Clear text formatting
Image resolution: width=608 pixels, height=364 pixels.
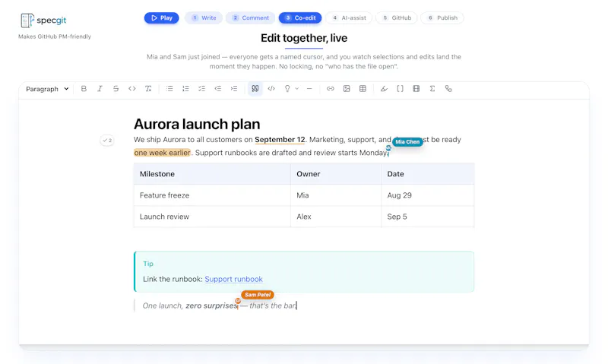148,89
